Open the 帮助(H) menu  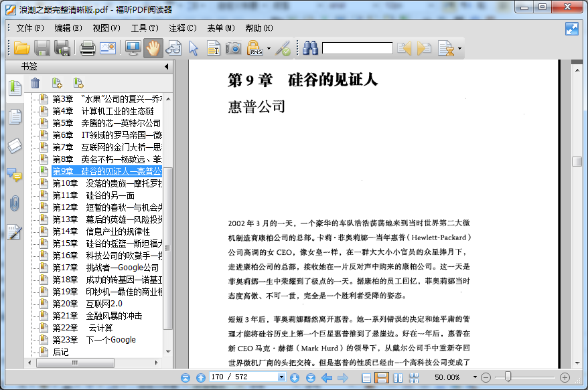pyautogui.click(x=259, y=28)
